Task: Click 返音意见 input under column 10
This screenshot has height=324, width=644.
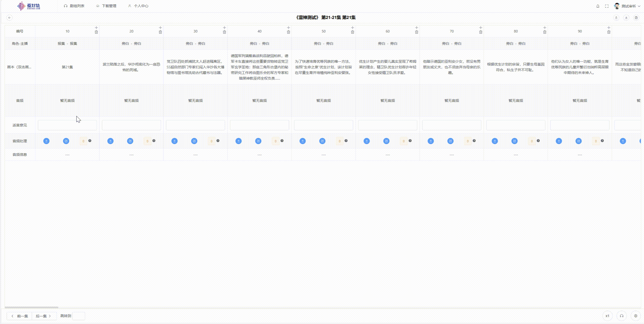Action: click(67, 125)
